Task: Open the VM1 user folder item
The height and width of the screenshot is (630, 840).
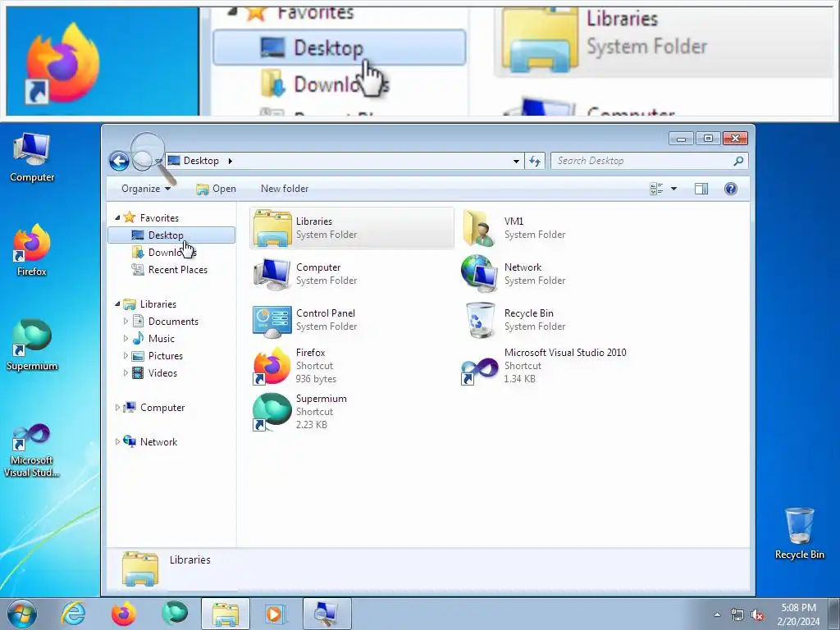Action: pos(514,228)
